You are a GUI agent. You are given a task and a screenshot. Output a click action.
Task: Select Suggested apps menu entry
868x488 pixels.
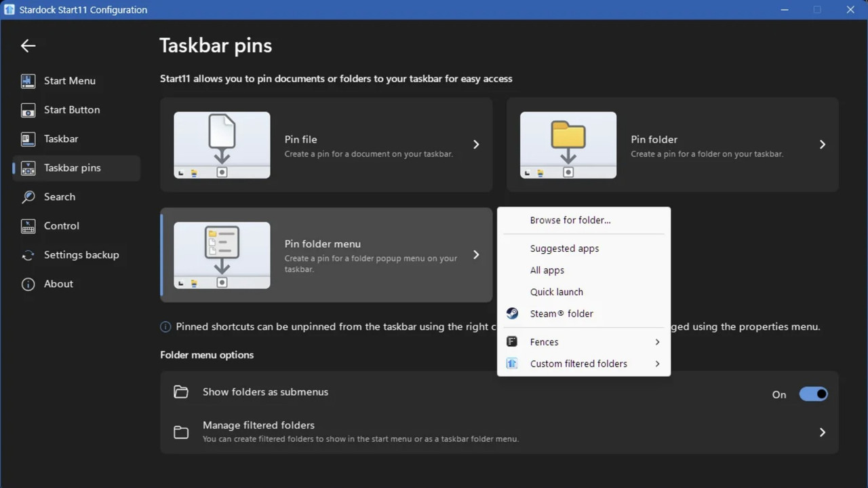pos(584,248)
